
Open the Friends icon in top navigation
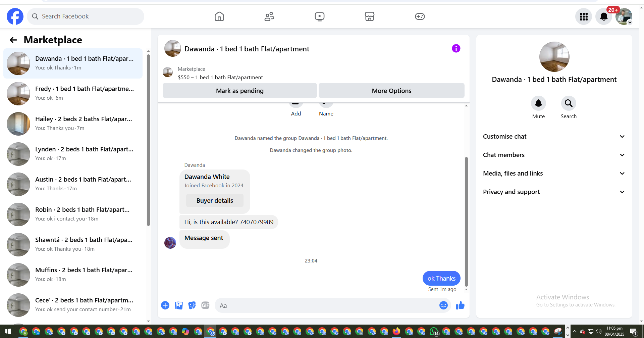point(269,16)
